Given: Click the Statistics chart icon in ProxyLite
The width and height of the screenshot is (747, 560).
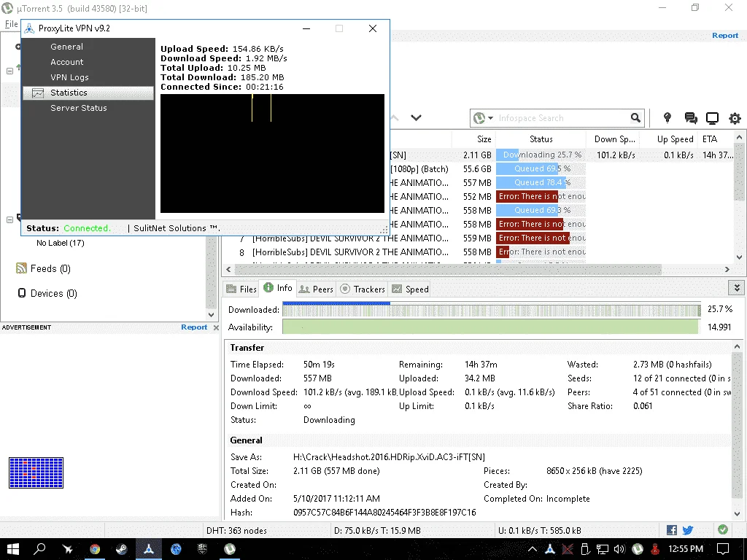Looking at the screenshot, I should point(38,93).
